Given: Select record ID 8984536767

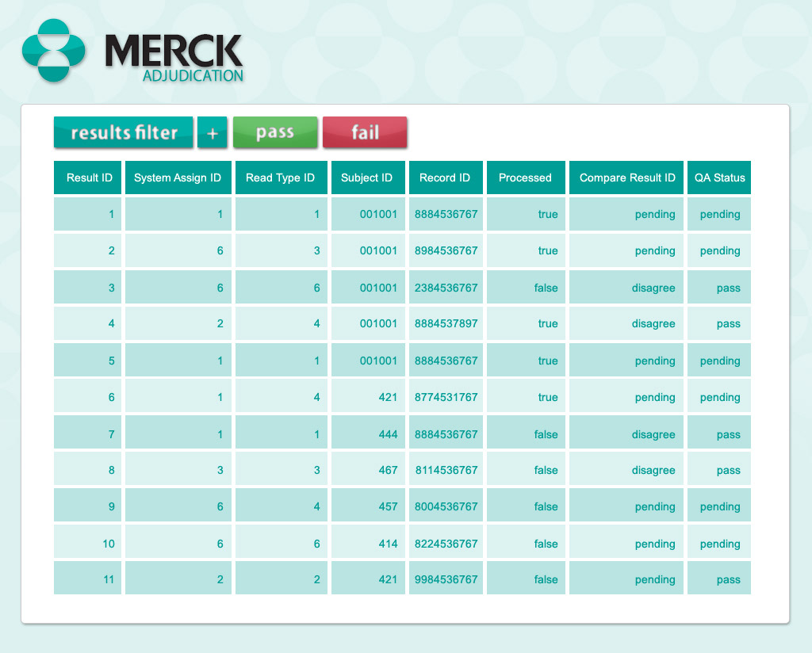Looking at the screenshot, I should pyautogui.click(x=446, y=251).
